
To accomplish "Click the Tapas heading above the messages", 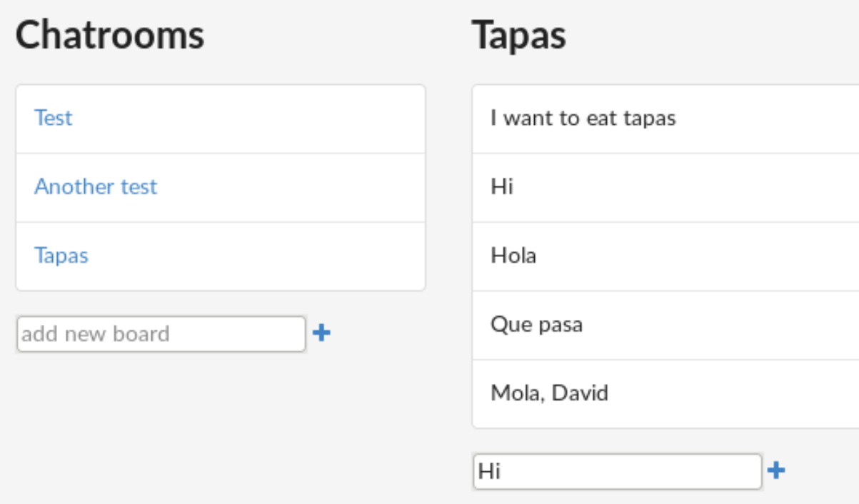I will point(519,35).
